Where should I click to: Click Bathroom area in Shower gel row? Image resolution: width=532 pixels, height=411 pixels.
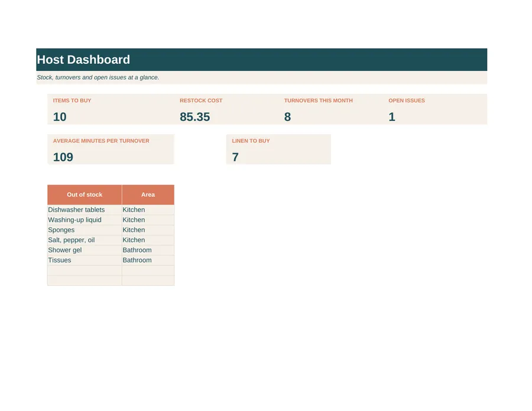point(148,250)
